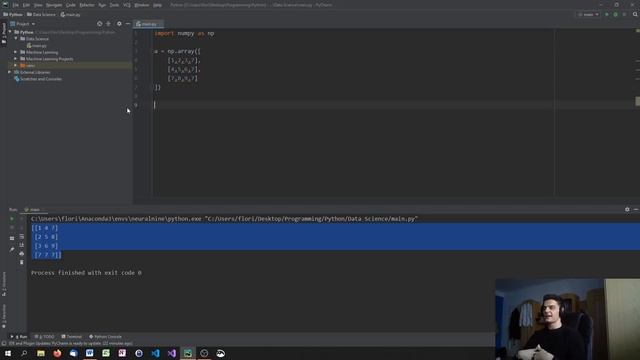
Task: Click the trash clear-all icon in Run panel
Action: pyautogui.click(x=22, y=262)
